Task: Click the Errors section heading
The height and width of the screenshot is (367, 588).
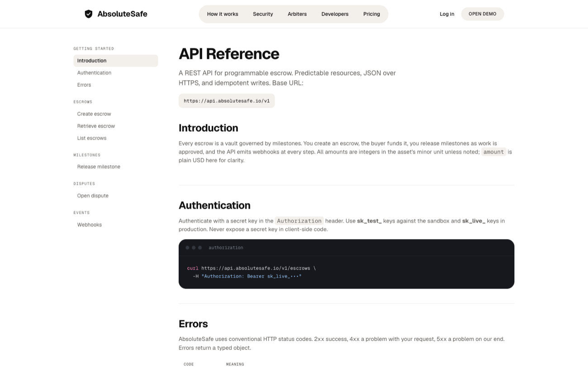Action: click(193, 324)
